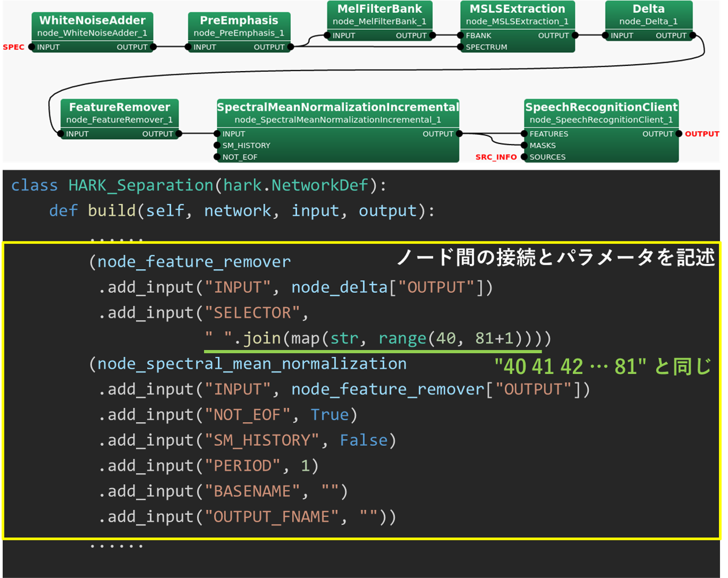
Task: Click the Delta OUTPUT port dot
Action: pyautogui.click(x=693, y=36)
